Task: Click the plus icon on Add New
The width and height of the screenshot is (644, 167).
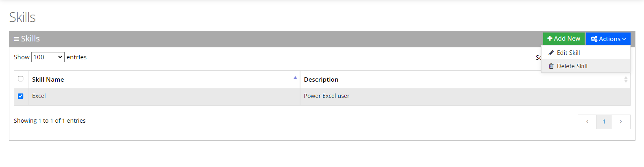Action: (550, 39)
